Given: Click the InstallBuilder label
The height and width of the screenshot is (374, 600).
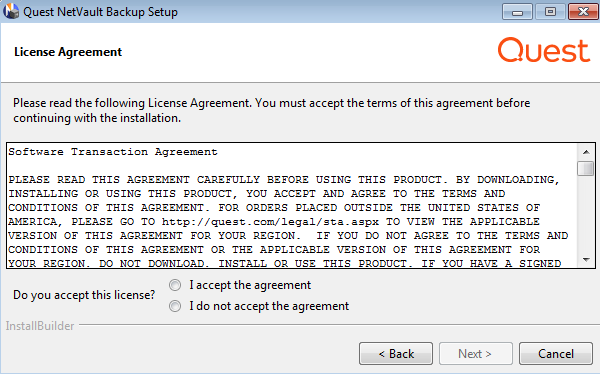Looking at the screenshot, I should [40, 326].
